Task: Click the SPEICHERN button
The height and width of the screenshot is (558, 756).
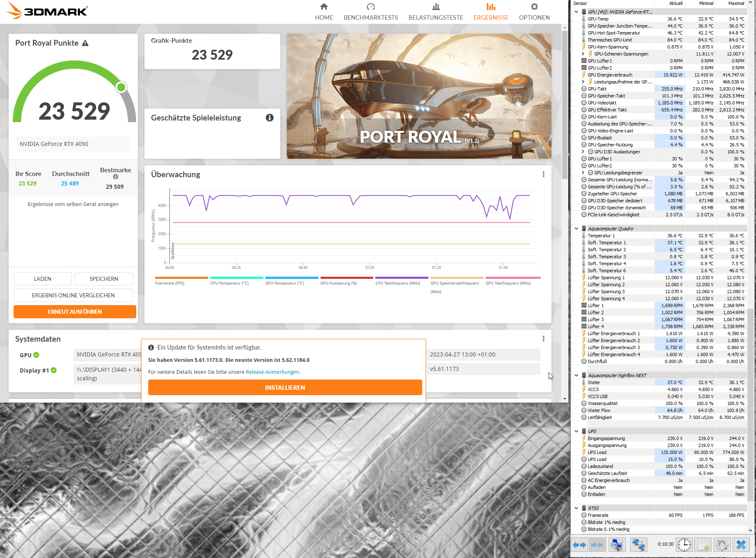Action: [x=104, y=279]
